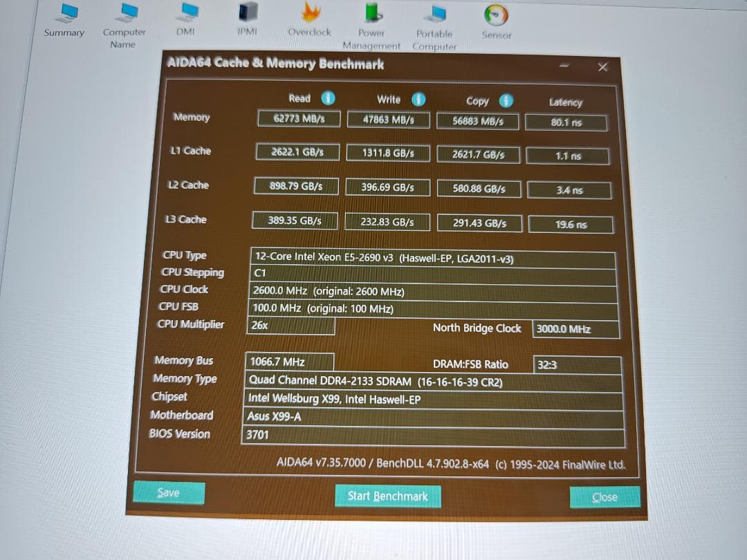Open the Computer Name section
The image size is (747, 560).
coord(124,17)
